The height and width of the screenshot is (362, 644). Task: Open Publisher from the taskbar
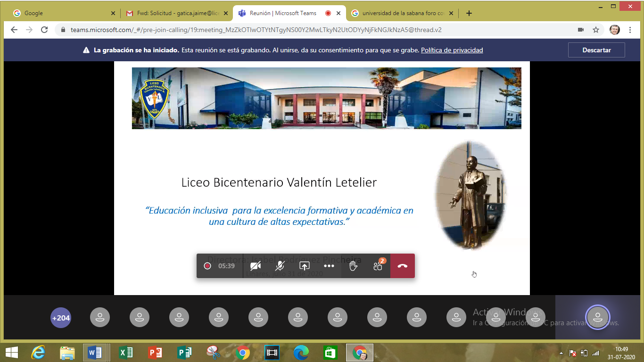click(184, 352)
